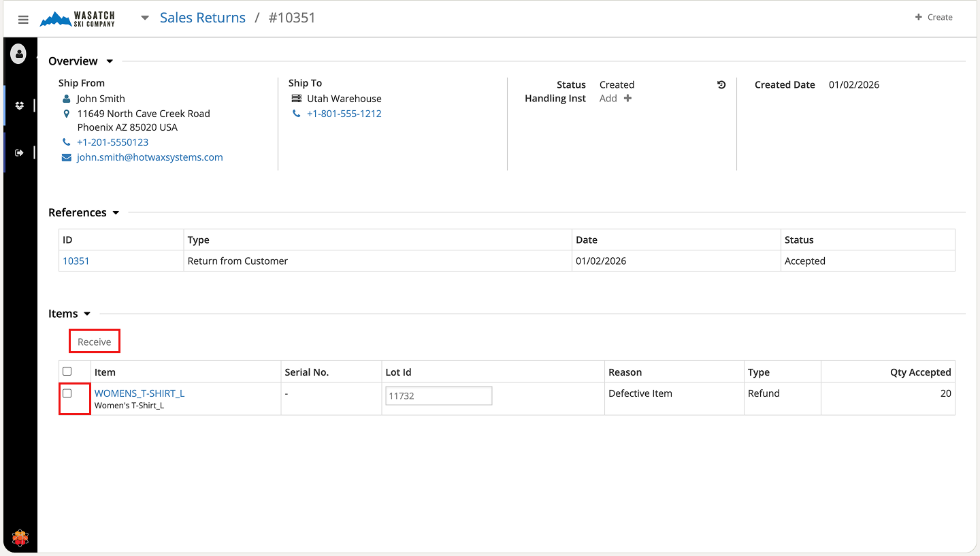Open reference ID 10351 link
Viewport: 980px width, 556px height.
click(x=76, y=261)
